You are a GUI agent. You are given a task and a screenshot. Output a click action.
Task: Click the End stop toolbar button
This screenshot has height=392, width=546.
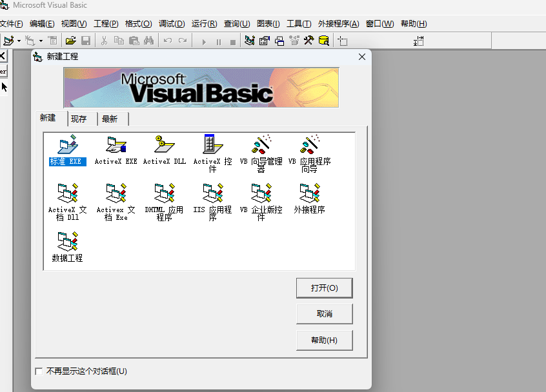coord(233,42)
